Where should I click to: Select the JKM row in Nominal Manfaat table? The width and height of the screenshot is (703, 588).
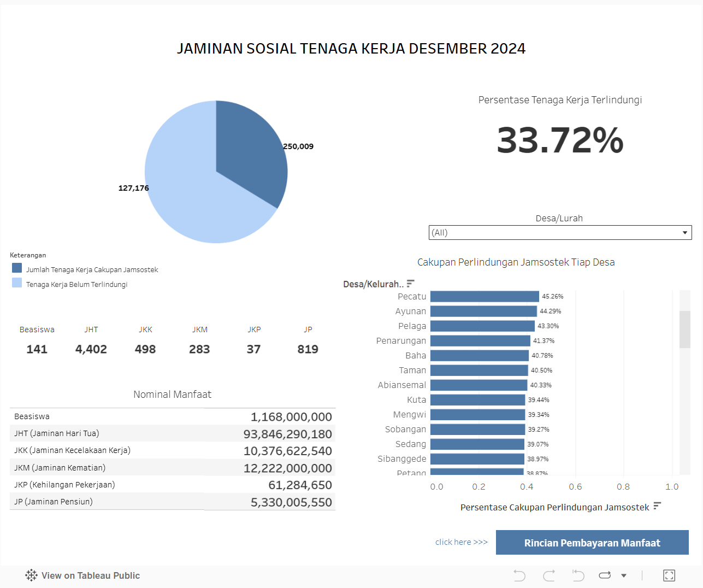tap(173, 467)
